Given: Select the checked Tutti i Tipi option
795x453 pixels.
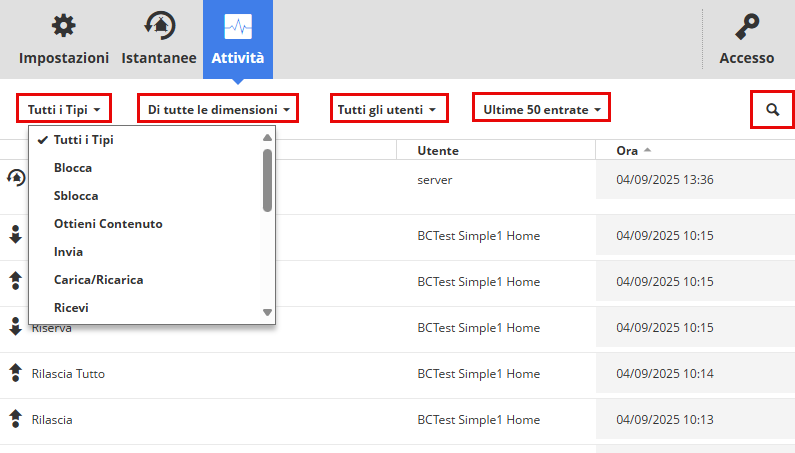Looking at the screenshot, I should click(x=84, y=140).
